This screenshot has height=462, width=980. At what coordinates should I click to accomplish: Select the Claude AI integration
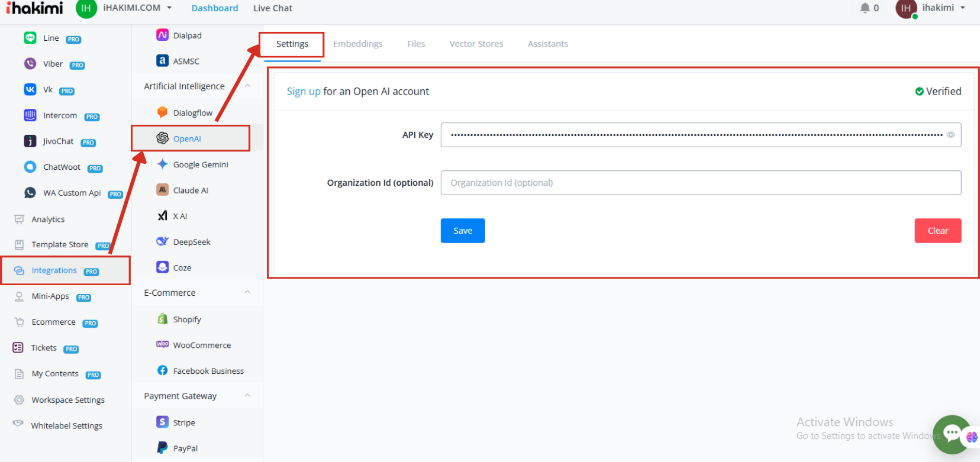click(x=190, y=190)
